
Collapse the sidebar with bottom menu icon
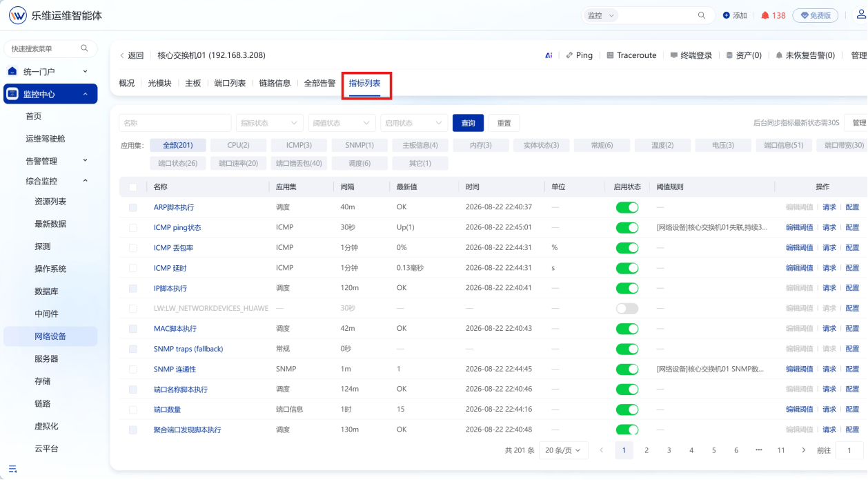[x=12, y=468]
